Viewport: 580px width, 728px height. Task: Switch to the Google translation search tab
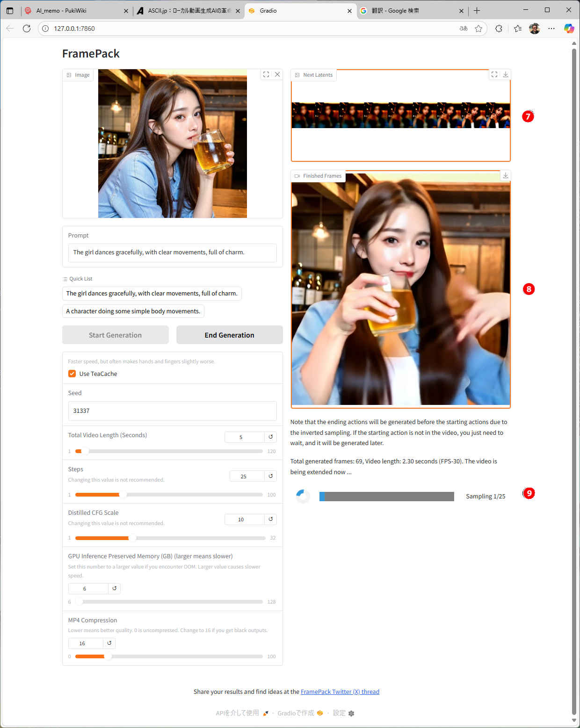(x=407, y=11)
